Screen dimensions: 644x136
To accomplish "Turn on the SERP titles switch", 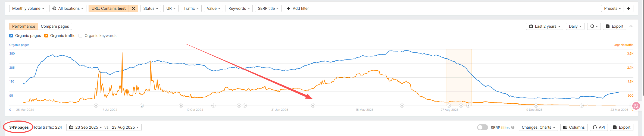I will tap(482, 127).
